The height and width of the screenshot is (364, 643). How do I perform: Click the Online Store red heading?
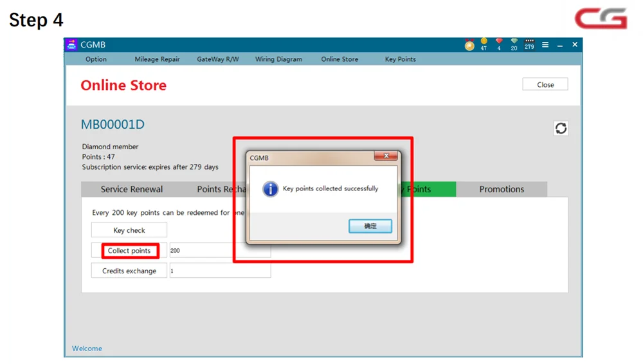pos(123,86)
